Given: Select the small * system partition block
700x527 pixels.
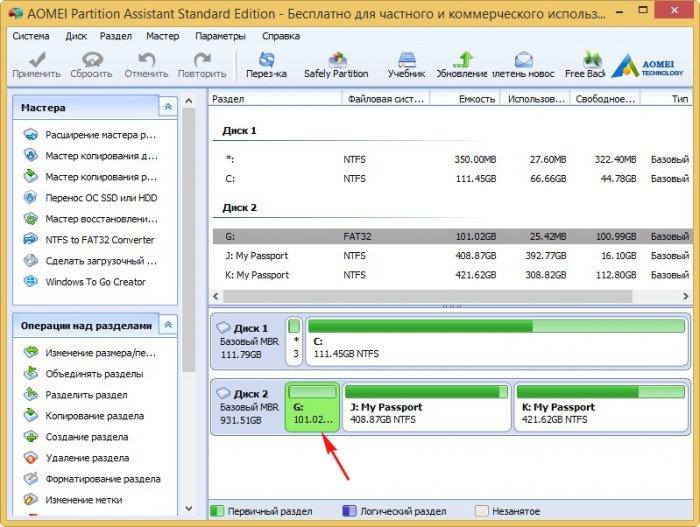Looking at the screenshot, I should pyautogui.click(x=294, y=341).
